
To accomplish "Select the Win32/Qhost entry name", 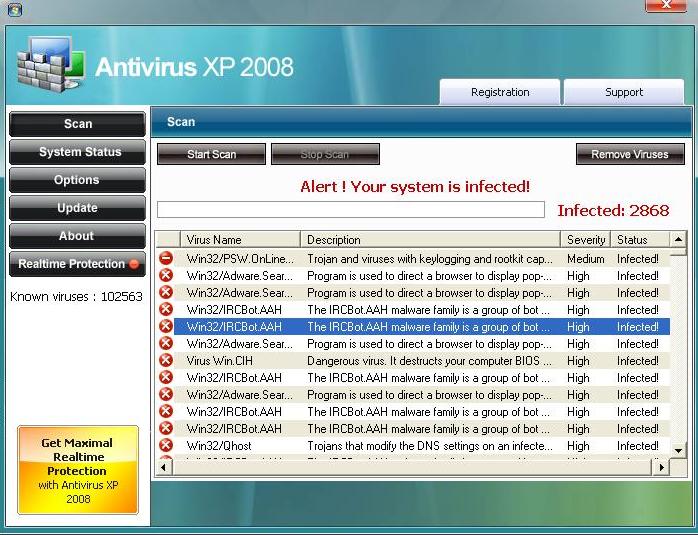I will click(219, 446).
